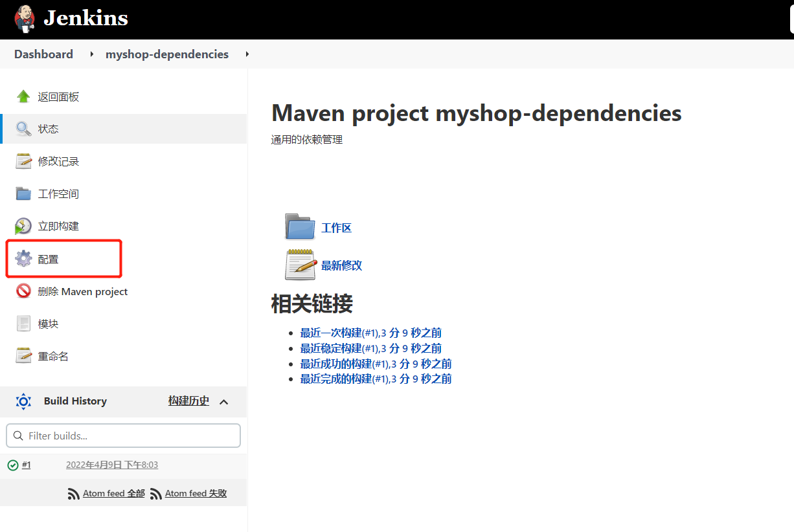Collapse the Build History panel with chevron

coord(223,402)
